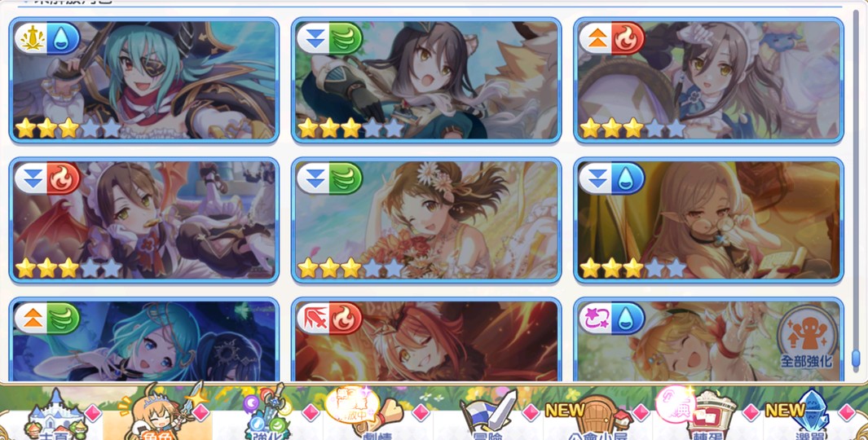Screen dimensions: 868x440
Task: Open the maid girl with basket card
Action: coord(708,80)
